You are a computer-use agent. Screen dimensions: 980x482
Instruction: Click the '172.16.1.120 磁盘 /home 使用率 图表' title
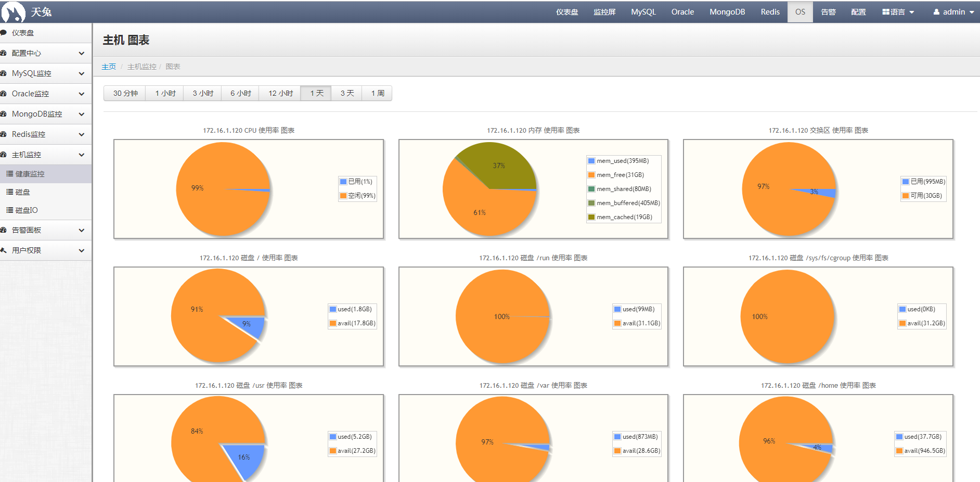(x=818, y=385)
